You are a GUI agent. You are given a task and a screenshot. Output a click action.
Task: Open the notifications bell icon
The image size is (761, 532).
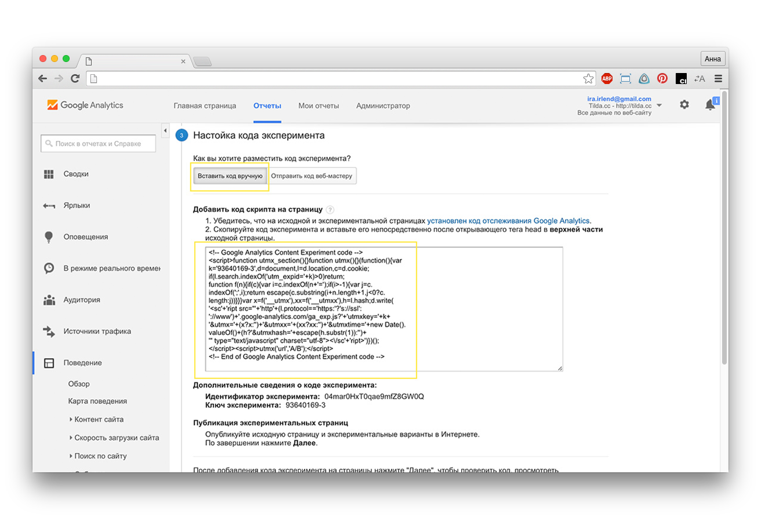[710, 105]
